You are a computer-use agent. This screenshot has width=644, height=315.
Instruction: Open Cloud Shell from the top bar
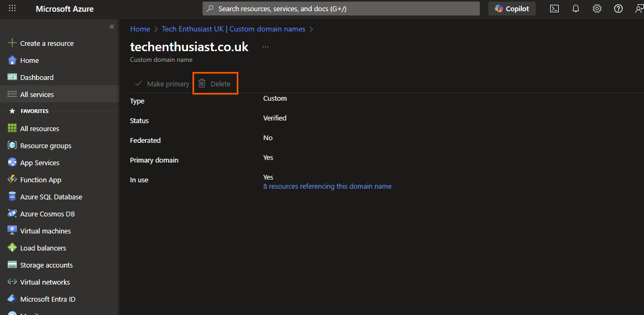pyautogui.click(x=554, y=9)
